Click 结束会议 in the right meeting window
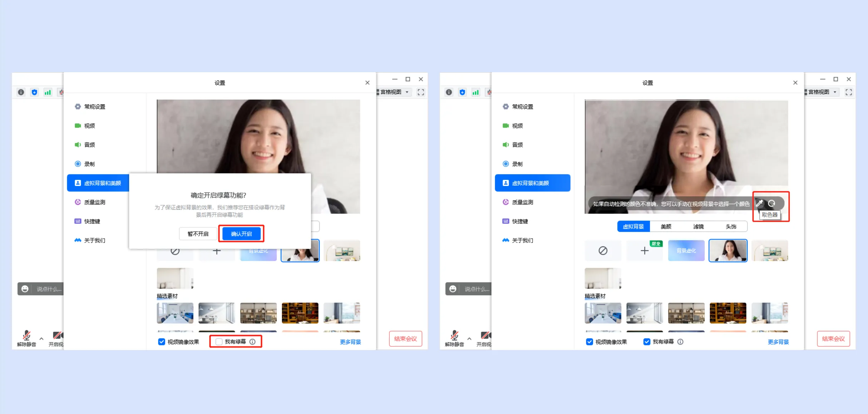The image size is (868, 414). pyautogui.click(x=833, y=339)
